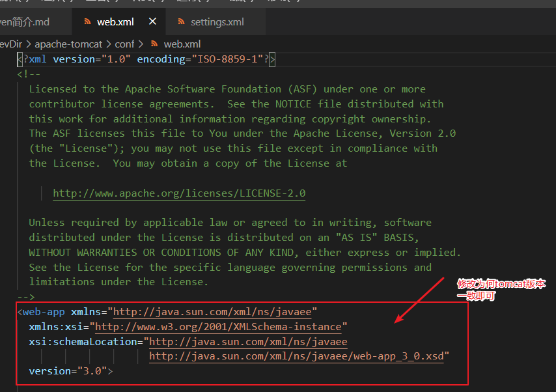556x392 pixels.
Task: Click the line starting "Licensed to the Apache"
Action: pos(227,89)
